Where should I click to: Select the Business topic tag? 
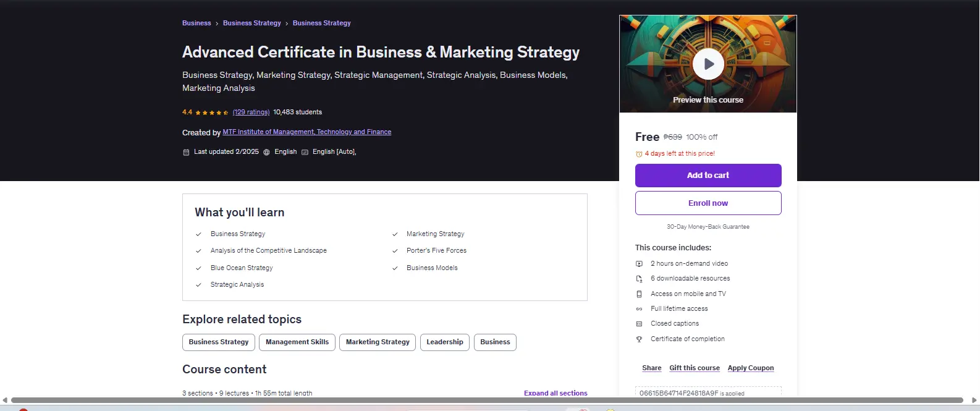click(x=495, y=342)
